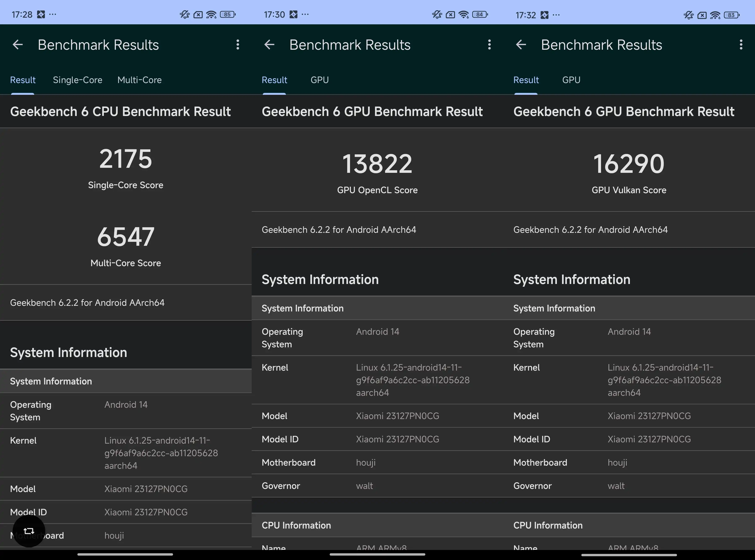
Task: Select Result tab on CPU benchmark screen
Action: tap(23, 80)
